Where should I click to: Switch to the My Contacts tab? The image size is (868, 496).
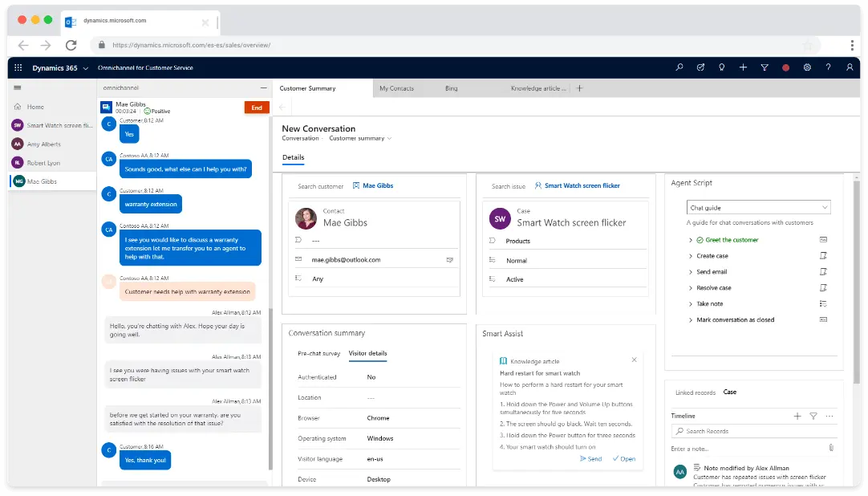396,88
